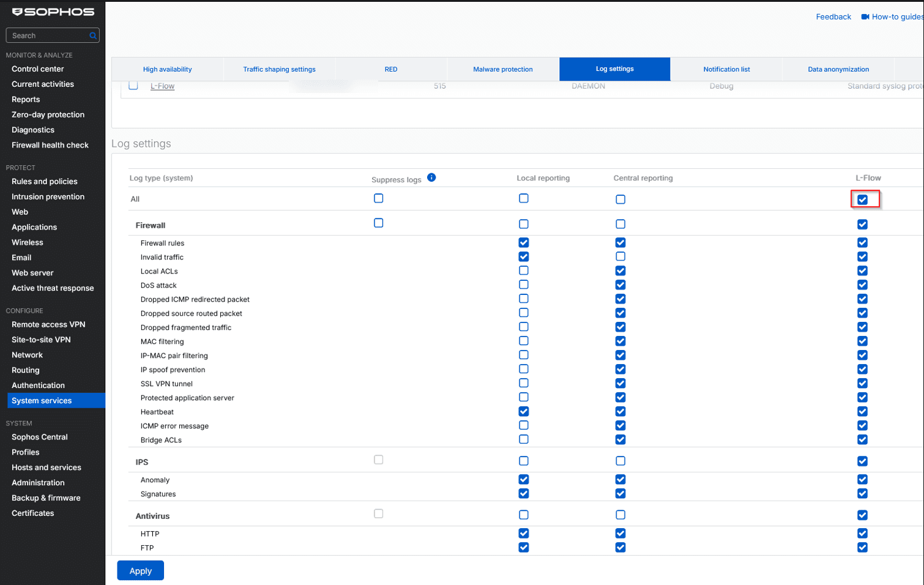The image size is (924, 585).
Task: Open the RED tab
Action: pos(391,69)
